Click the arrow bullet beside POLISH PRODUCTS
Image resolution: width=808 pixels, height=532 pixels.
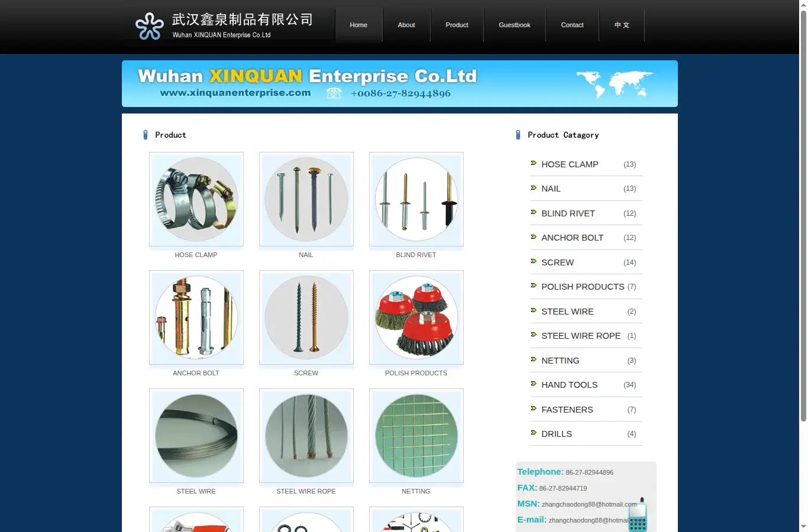[x=534, y=286]
